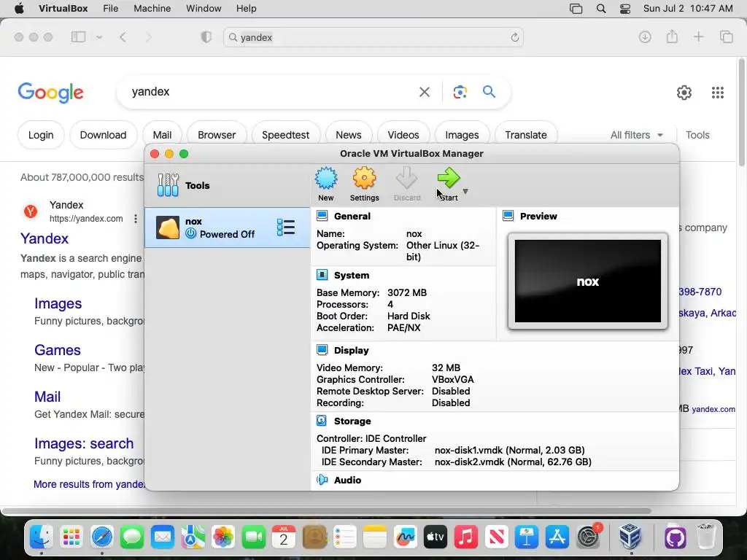Open Safari sidebar dropdown chevron

point(99,37)
